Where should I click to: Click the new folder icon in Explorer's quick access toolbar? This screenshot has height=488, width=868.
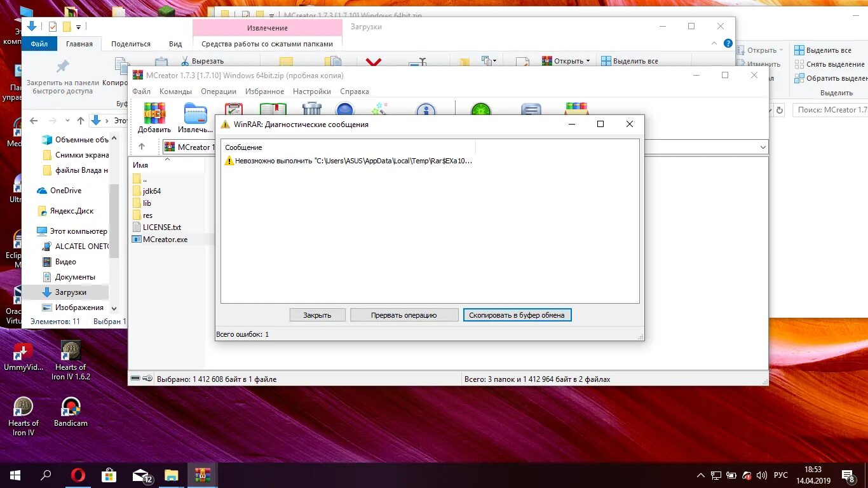pyautogui.click(x=66, y=27)
